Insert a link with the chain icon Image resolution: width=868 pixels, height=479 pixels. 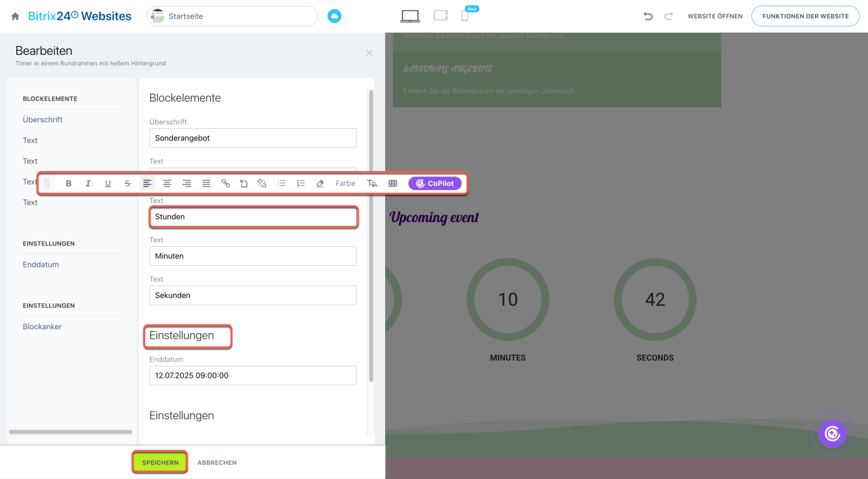click(x=226, y=183)
